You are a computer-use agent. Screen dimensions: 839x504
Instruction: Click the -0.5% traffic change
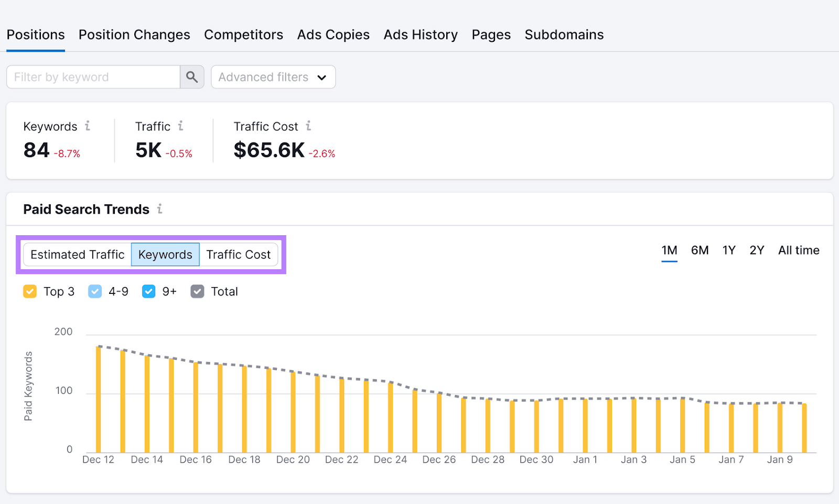tap(179, 154)
